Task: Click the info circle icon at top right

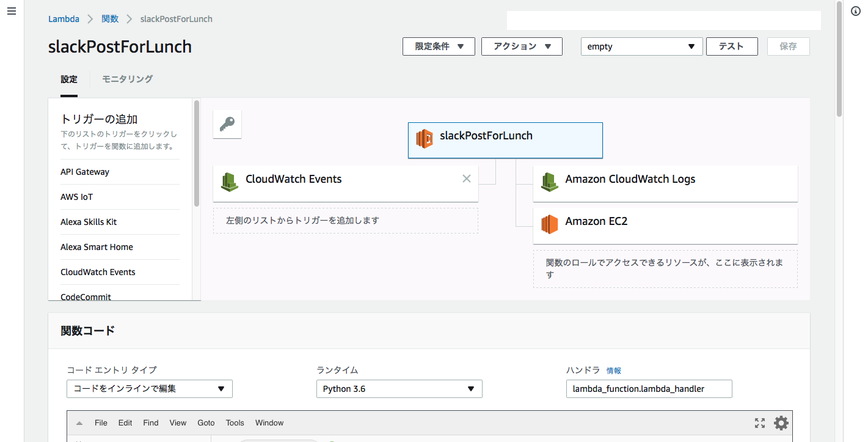Action: pos(855,11)
